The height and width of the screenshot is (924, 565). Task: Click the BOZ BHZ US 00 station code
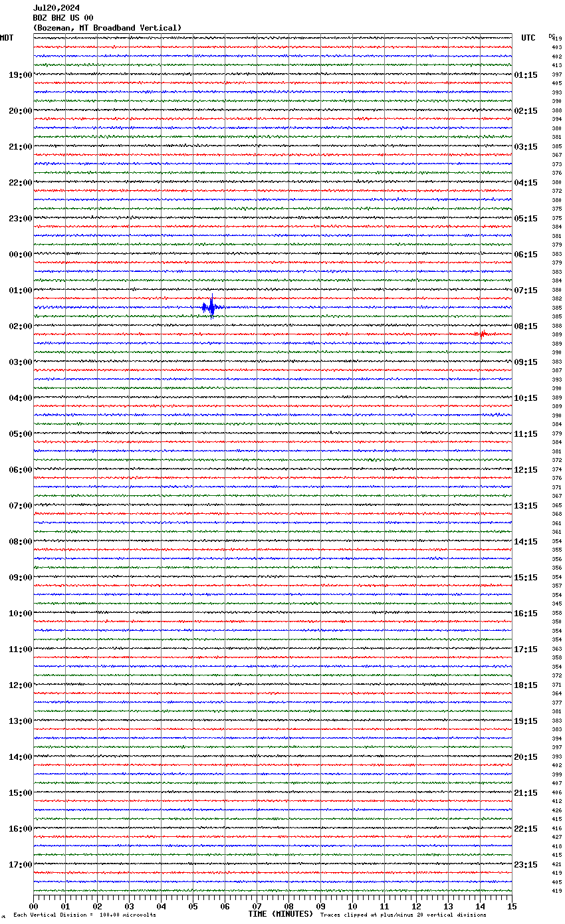point(63,18)
